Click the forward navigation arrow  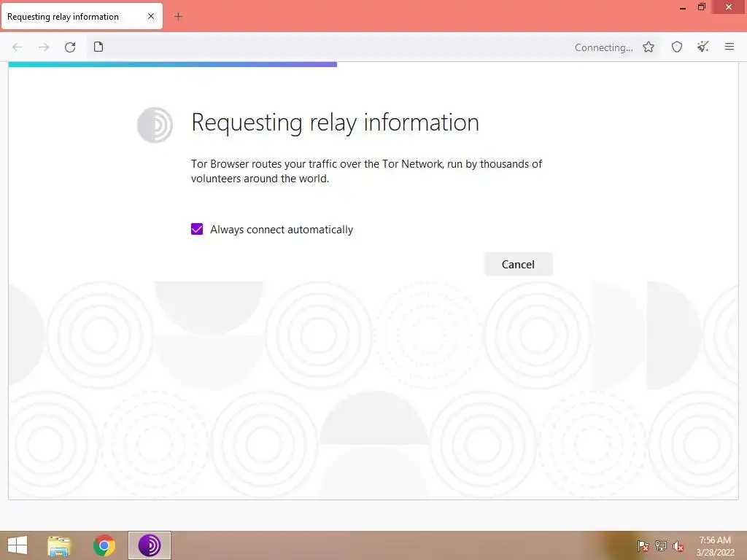(x=44, y=47)
